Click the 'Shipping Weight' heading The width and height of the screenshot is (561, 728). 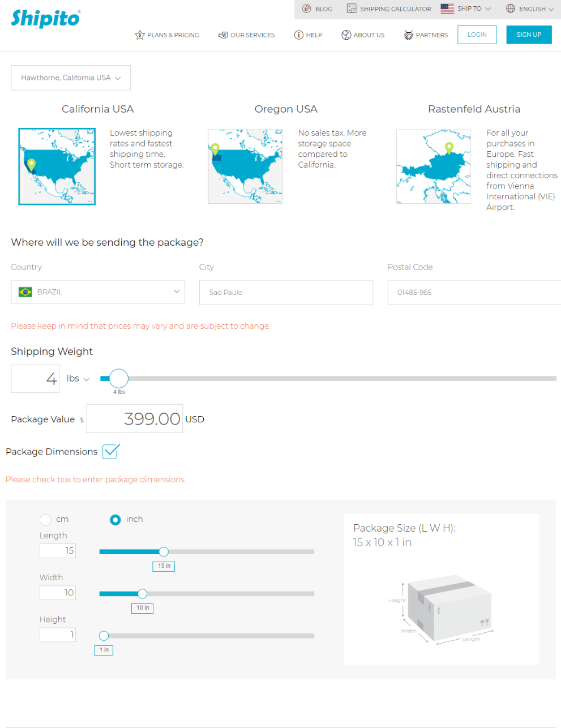52,352
